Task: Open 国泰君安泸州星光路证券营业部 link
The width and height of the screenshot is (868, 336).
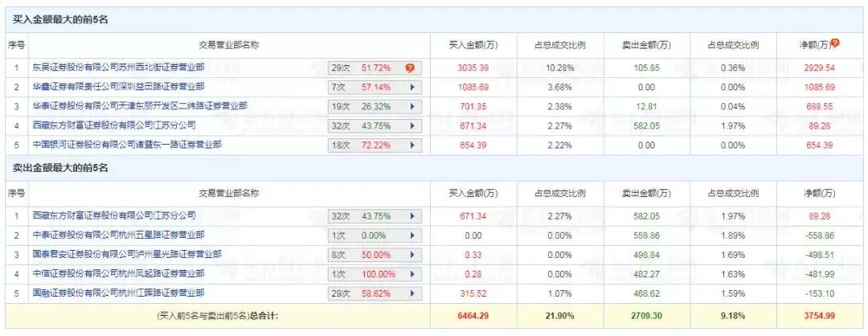Action: (x=127, y=255)
